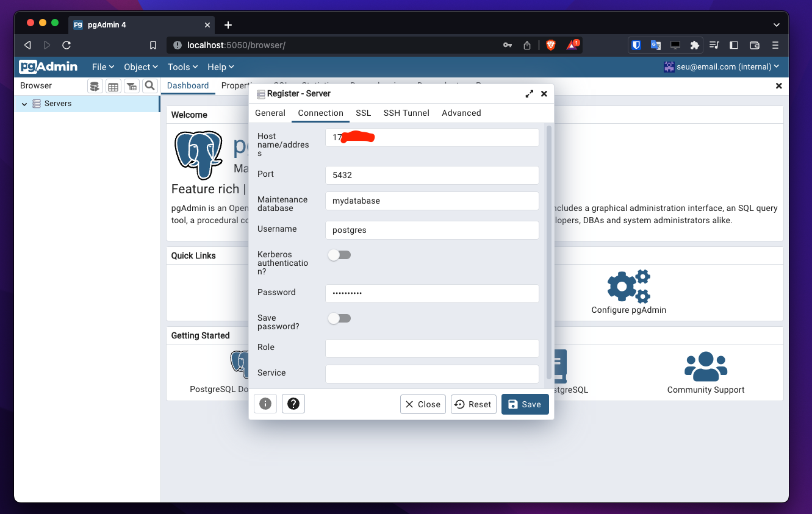Open a new browser tab with plus
This screenshot has width=812, height=514.
[228, 25]
